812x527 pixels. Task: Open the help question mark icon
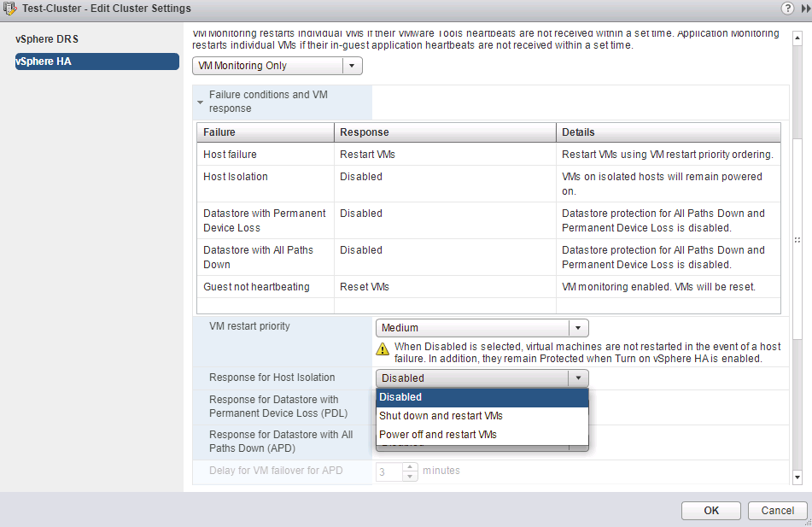tap(787, 9)
